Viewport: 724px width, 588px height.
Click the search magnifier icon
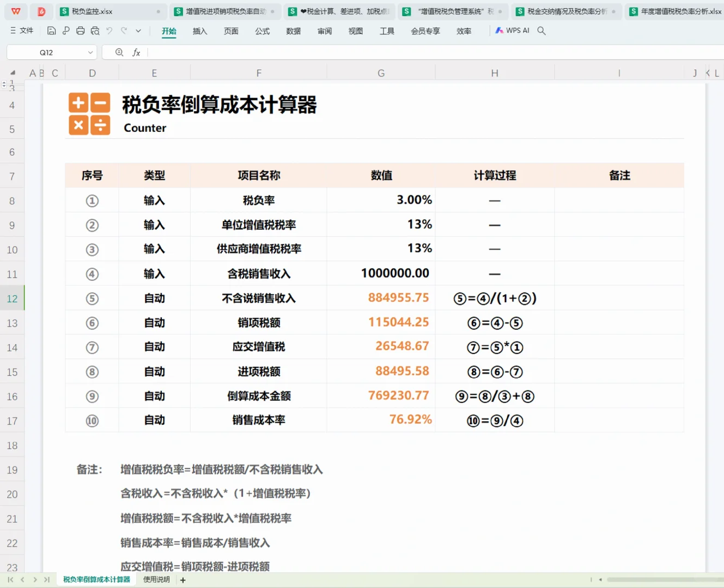click(x=541, y=31)
